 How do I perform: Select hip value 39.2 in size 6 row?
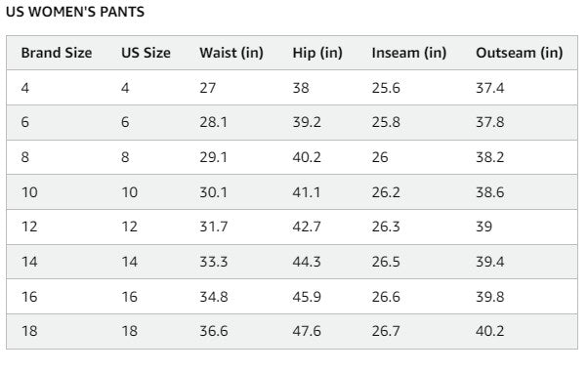pyautogui.click(x=307, y=122)
